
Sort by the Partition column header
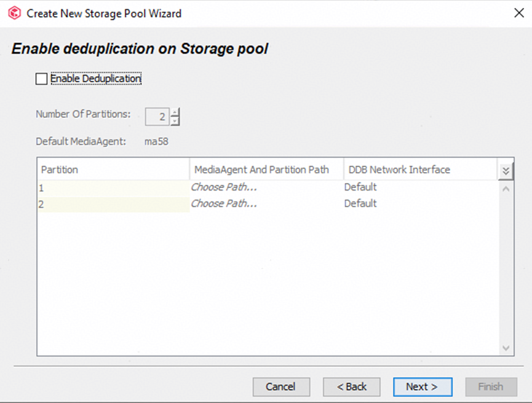tap(114, 170)
